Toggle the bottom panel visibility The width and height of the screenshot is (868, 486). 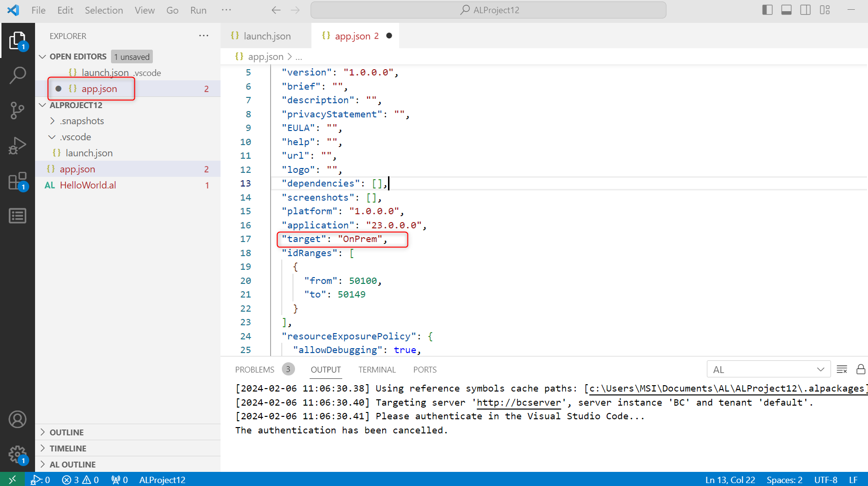click(x=786, y=10)
